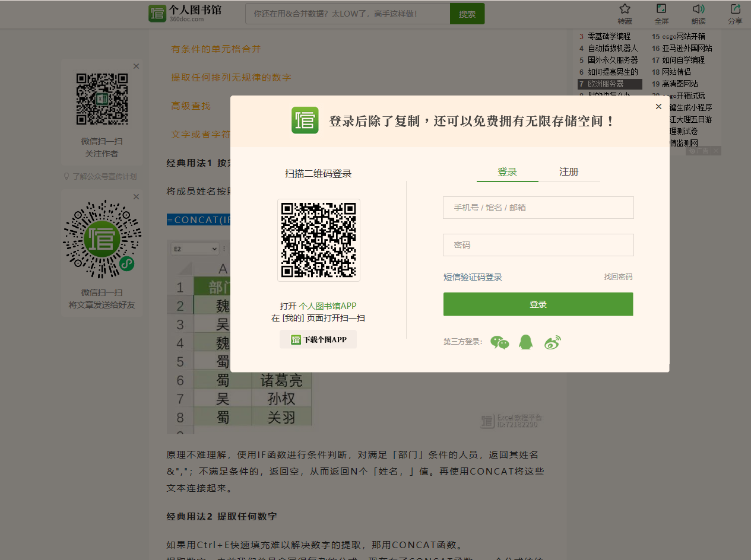Click the highlighted =CONCAT formula text
The image size is (751, 560).
[x=198, y=219]
